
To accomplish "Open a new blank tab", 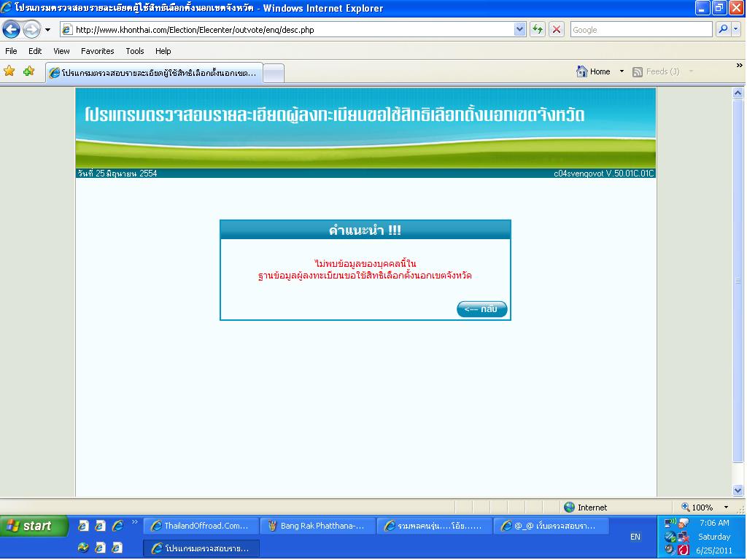I will pyautogui.click(x=273, y=72).
